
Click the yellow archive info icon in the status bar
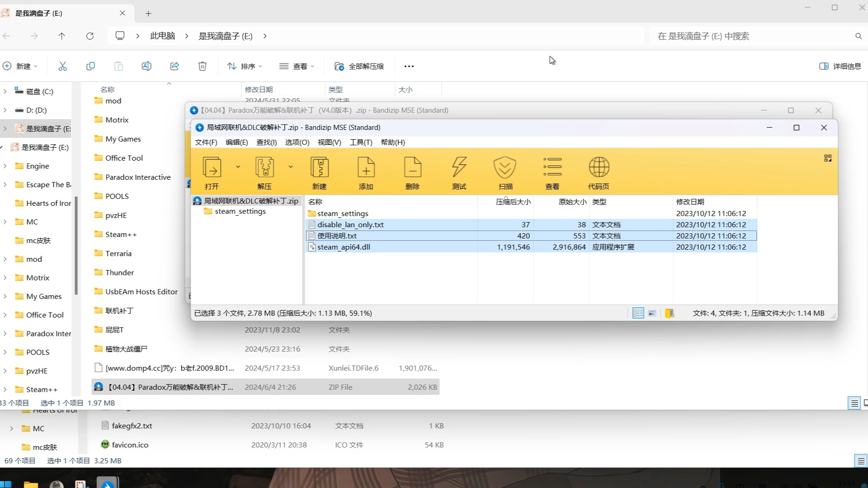point(670,313)
